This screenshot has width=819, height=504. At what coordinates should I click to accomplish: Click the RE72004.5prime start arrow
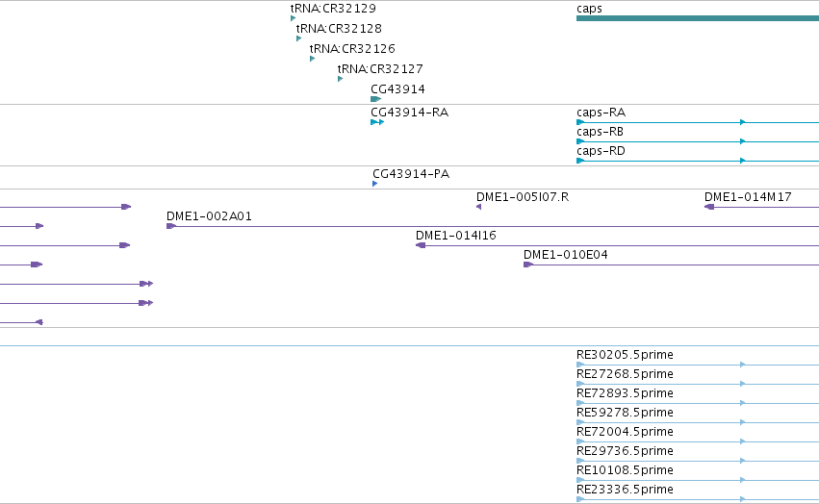coord(580,441)
